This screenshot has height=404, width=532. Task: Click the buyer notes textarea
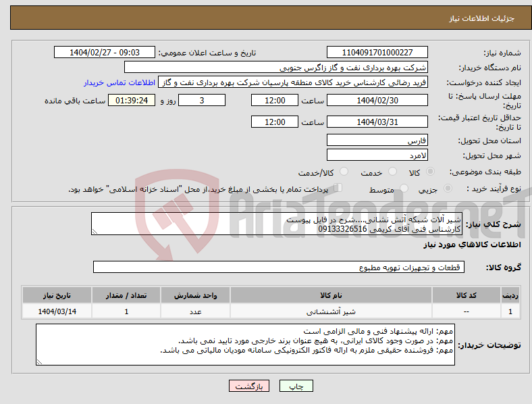point(245,345)
